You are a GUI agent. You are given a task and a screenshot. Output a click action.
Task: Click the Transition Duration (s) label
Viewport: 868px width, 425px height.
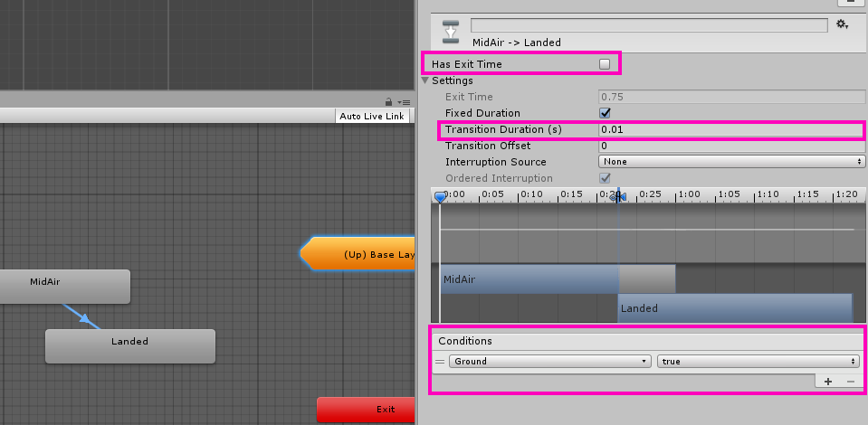503,129
